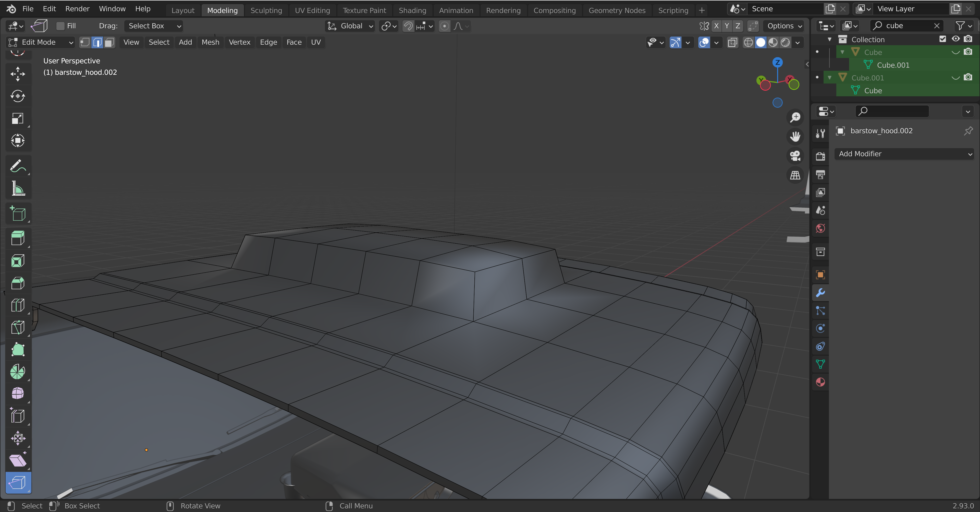Open the Mesh menu
980x512 pixels.
210,42
